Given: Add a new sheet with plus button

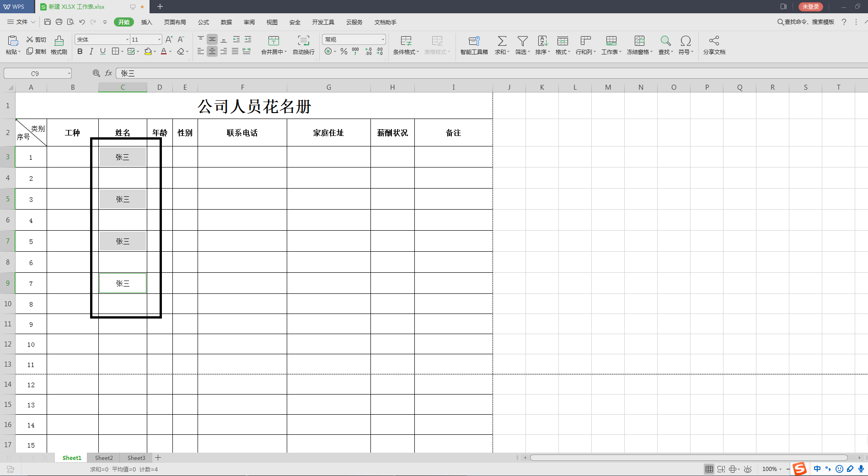Looking at the screenshot, I should [158, 458].
